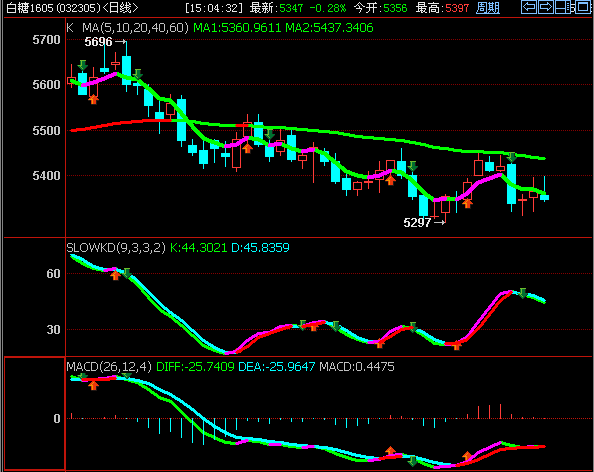Viewport: 594px width, 472px height.
Task: Click the single full-window layout icon
Action: (583, 7)
